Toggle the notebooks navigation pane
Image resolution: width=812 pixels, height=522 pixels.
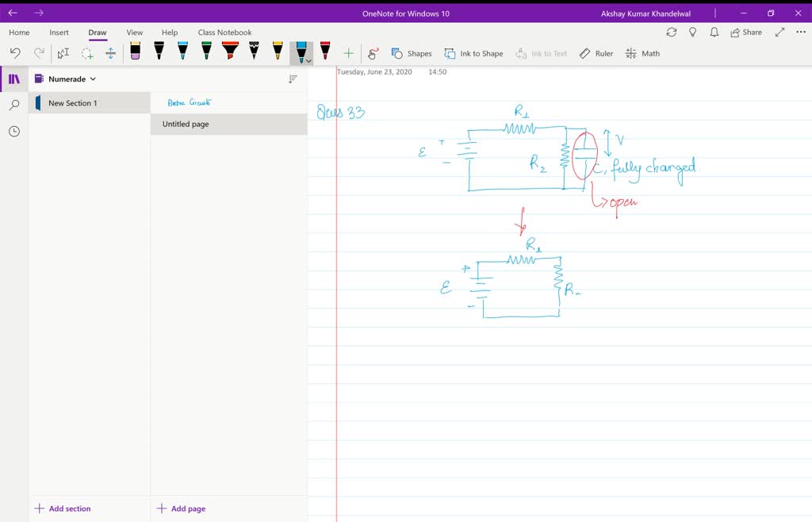13,79
